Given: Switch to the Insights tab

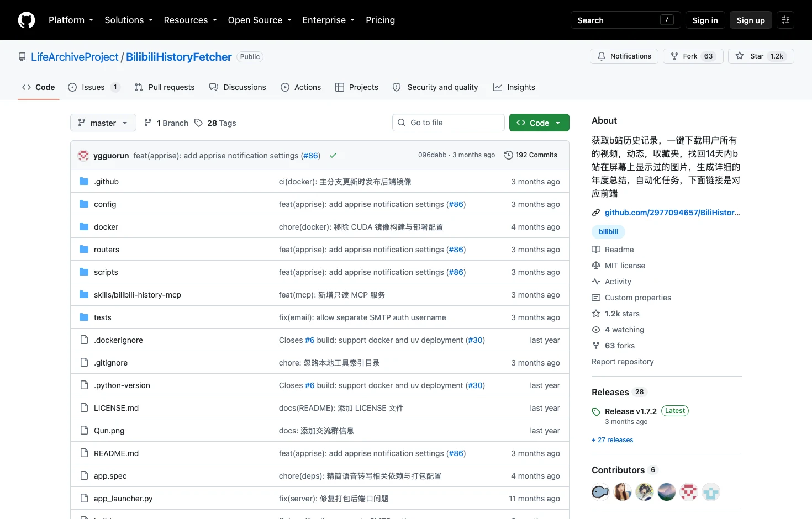Looking at the screenshot, I should (514, 87).
